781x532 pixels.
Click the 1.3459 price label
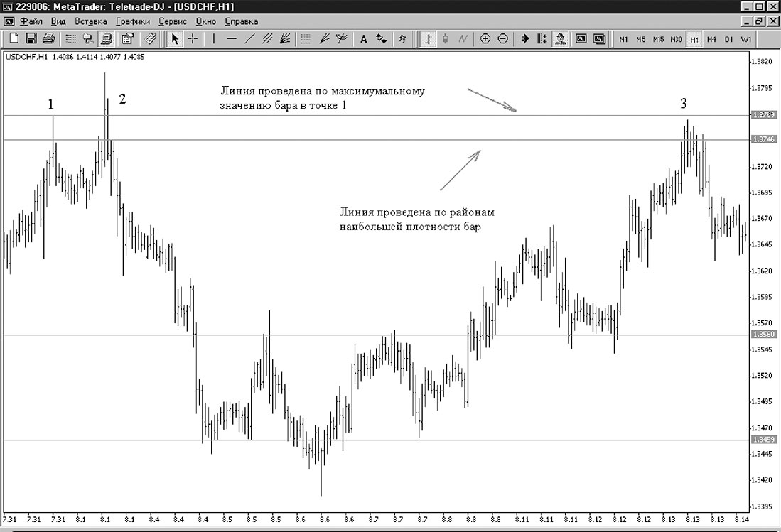tap(763, 440)
